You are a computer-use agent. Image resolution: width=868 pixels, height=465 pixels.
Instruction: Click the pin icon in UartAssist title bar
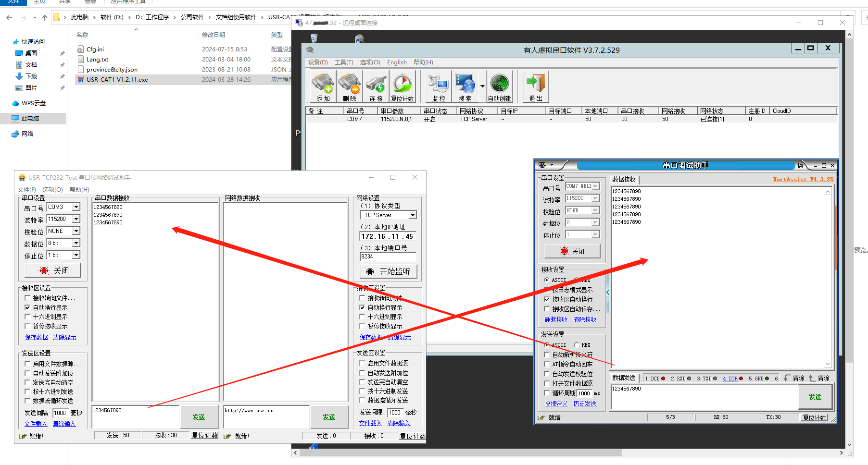800,165
